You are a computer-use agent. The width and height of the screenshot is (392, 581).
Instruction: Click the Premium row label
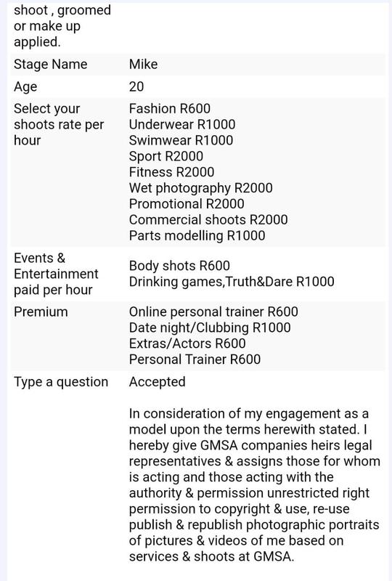(x=41, y=312)
